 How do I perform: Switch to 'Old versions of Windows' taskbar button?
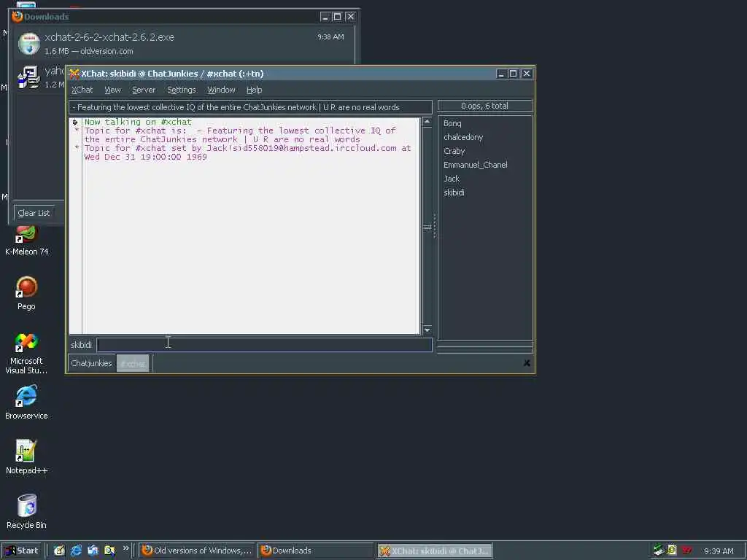[x=198, y=551]
